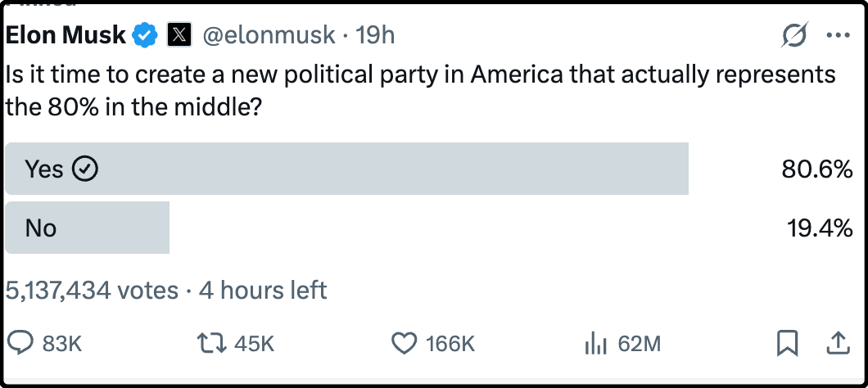This screenshot has height=388, width=868.
Task: Click the 83K replies count
Action: (62, 345)
